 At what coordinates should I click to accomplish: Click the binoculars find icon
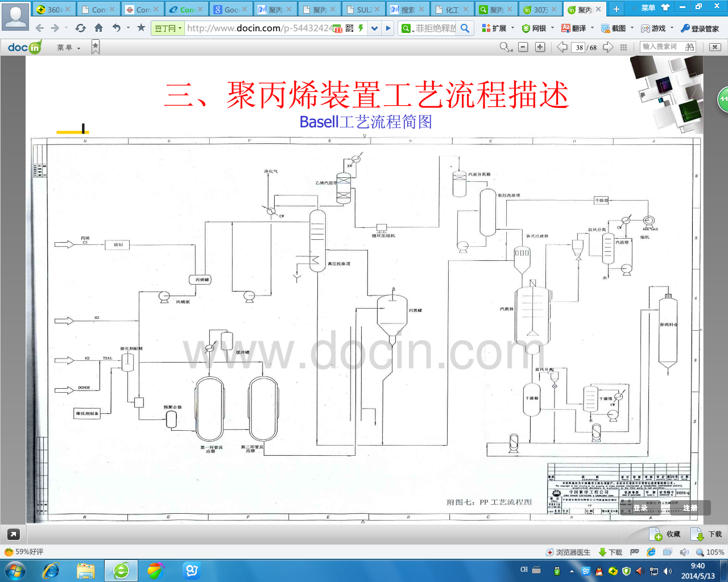point(690,47)
